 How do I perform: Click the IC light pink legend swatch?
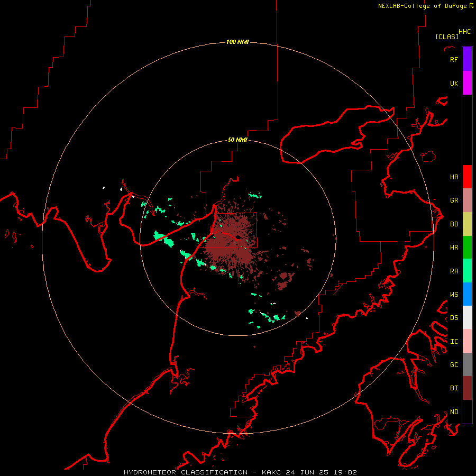point(467,341)
